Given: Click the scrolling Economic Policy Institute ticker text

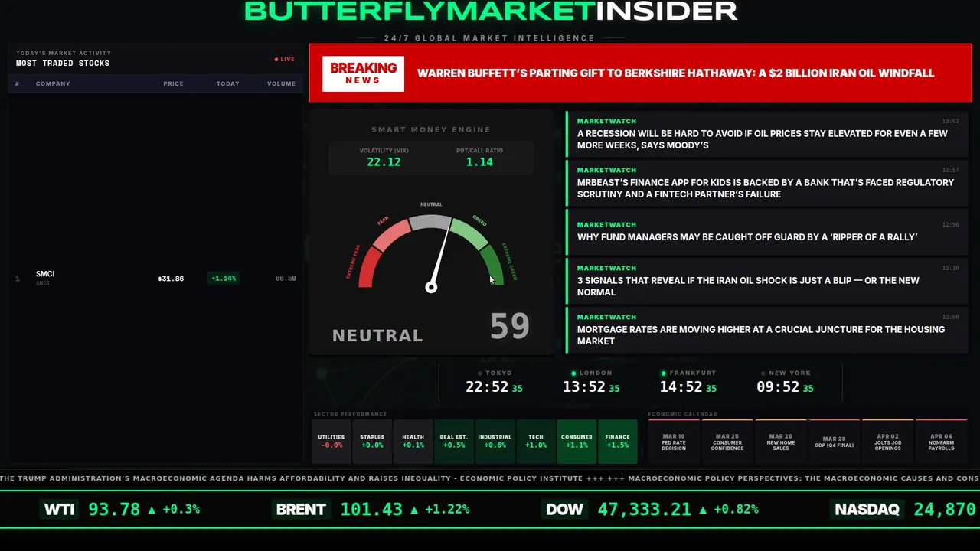Looking at the screenshot, I should pos(292,478).
